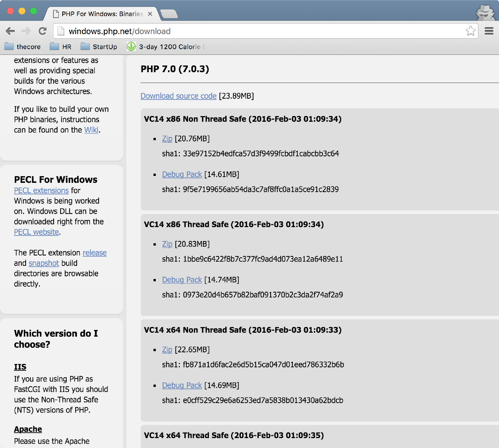The height and width of the screenshot is (448, 499).
Task: Click the Download source code link
Action: 178,96
